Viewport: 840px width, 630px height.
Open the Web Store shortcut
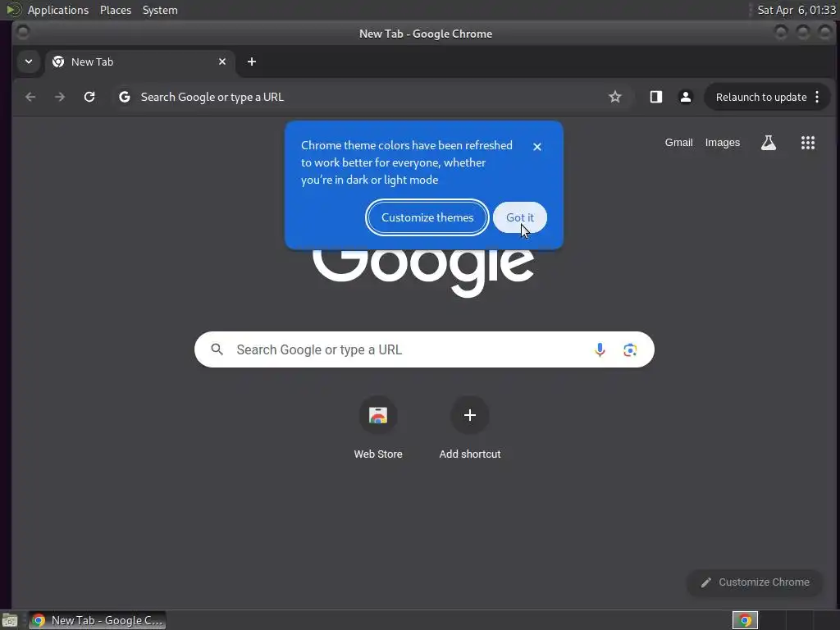pyautogui.click(x=378, y=415)
